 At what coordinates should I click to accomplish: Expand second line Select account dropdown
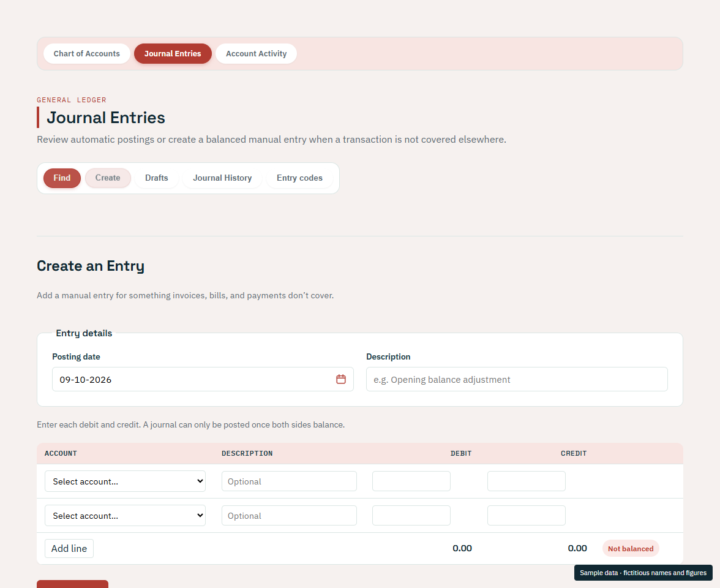click(125, 516)
